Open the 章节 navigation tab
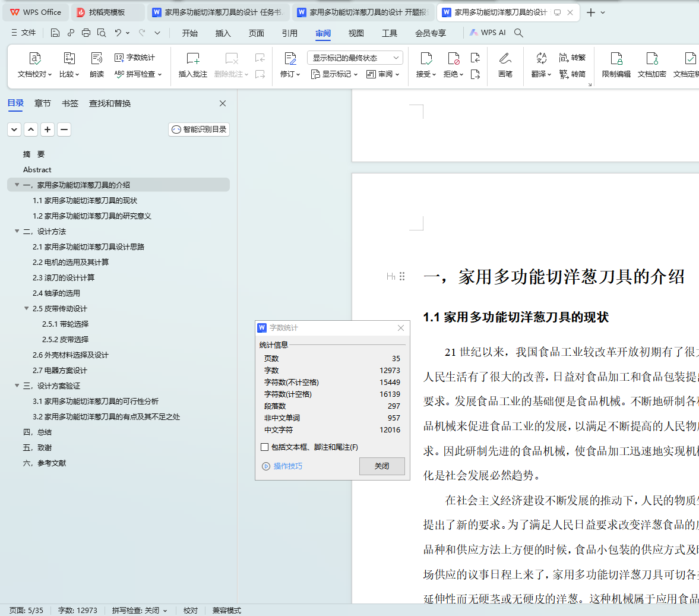 click(42, 103)
